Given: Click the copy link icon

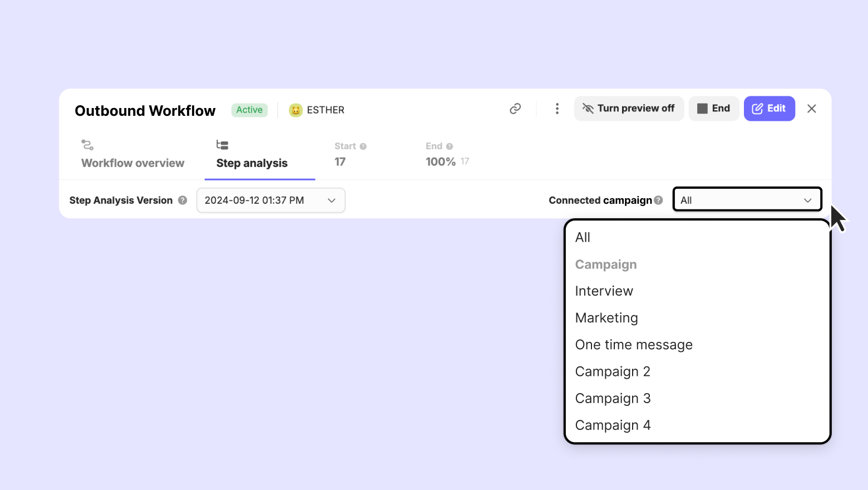Looking at the screenshot, I should (515, 109).
